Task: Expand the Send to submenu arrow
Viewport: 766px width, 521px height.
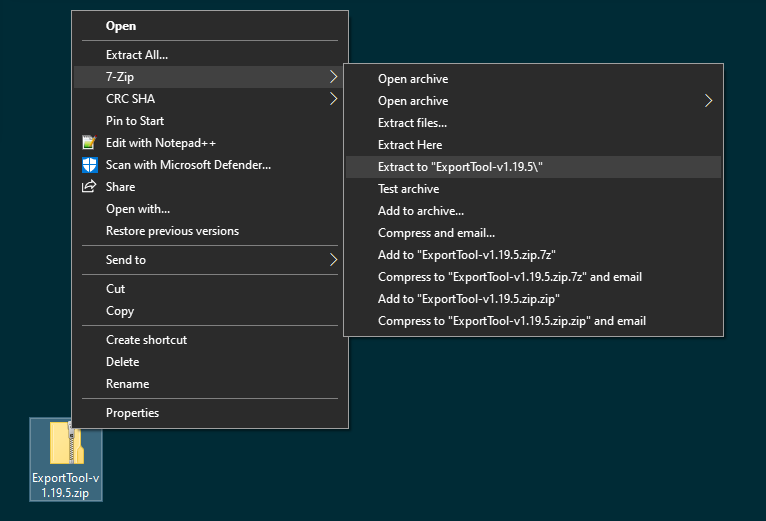Action: (x=332, y=260)
